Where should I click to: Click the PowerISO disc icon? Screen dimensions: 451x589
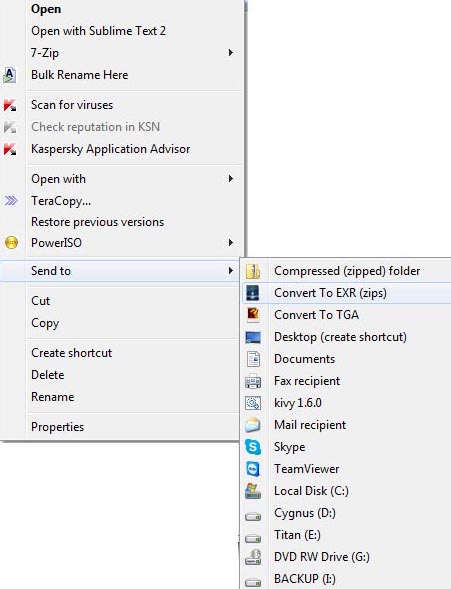pyautogui.click(x=11, y=243)
